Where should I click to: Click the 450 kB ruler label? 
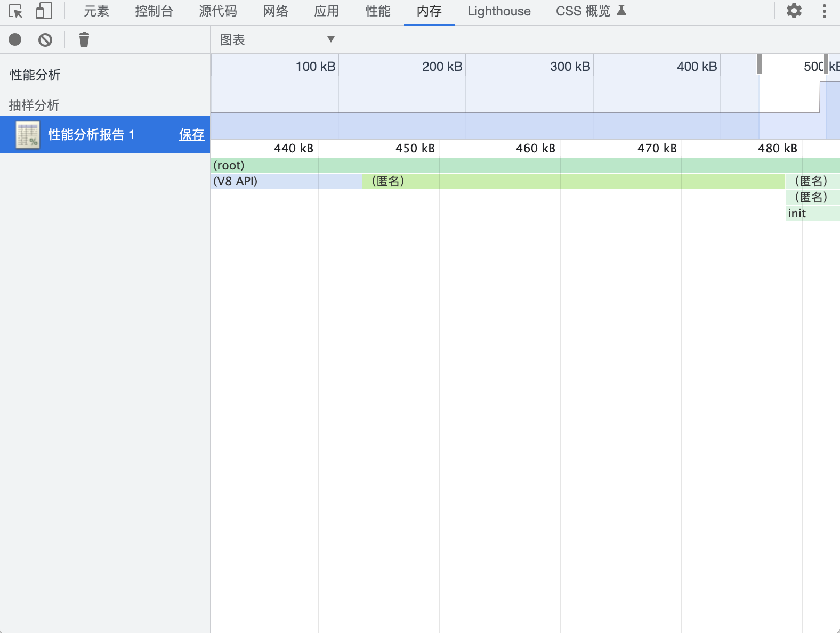tap(415, 148)
